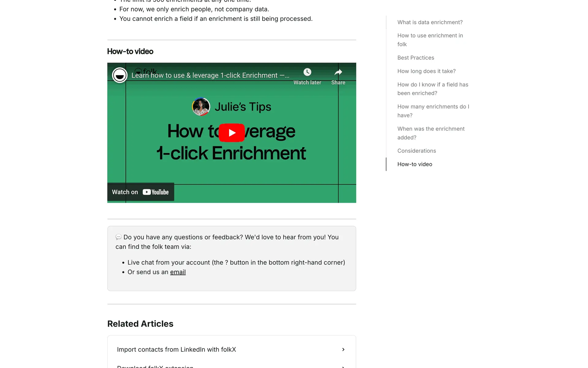
Task: Select Considerations in table of contents
Action: click(417, 151)
